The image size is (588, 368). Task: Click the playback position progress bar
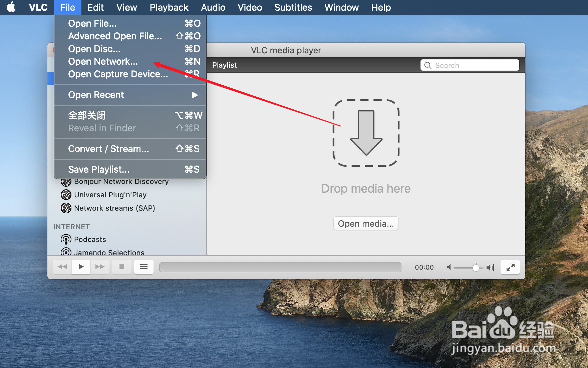point(280,267)
